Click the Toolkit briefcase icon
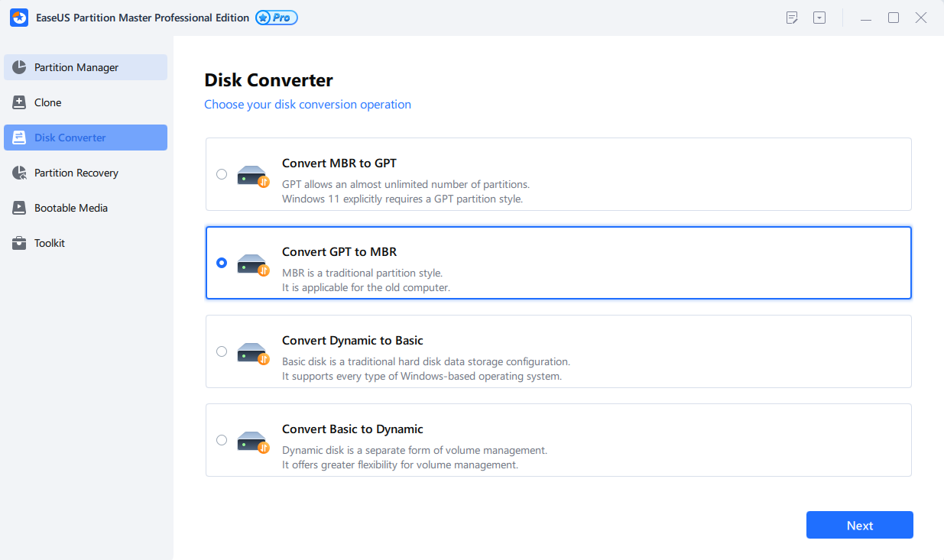This screenshot has height=560, width=944. [x=20, y=243]
